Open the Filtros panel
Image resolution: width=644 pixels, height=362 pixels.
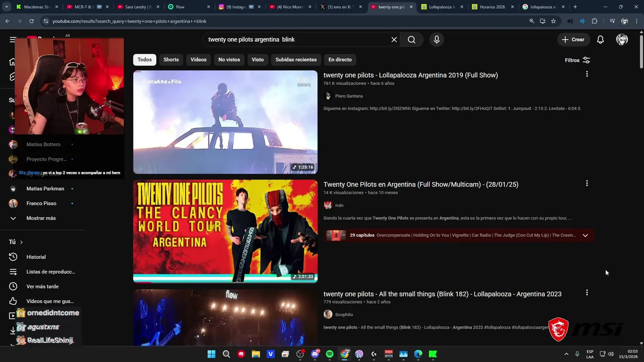coord(577,60)
